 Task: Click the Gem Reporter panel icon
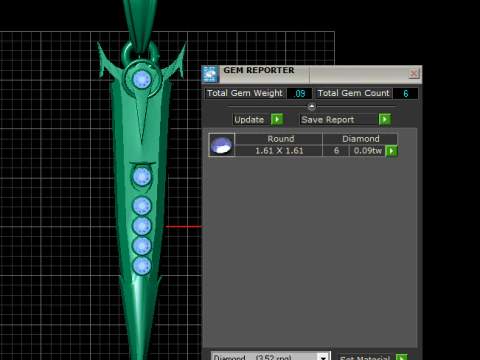click(210, 74)
